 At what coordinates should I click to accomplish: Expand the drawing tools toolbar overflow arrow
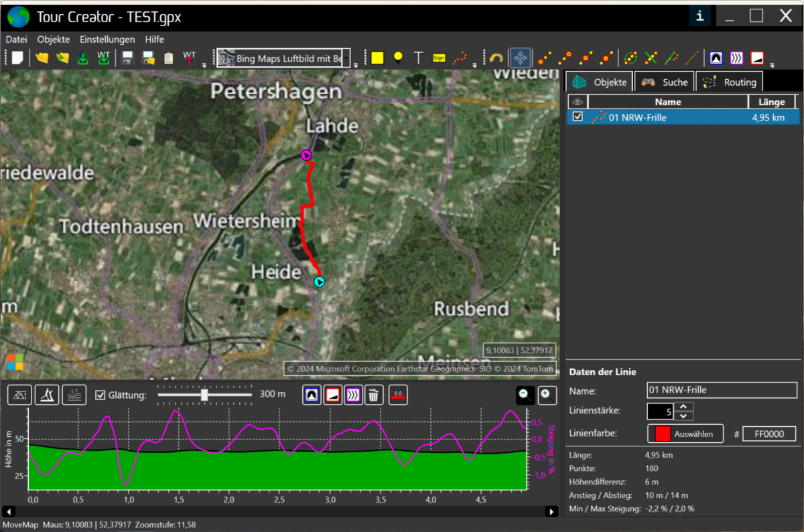[x=474, y=65]
